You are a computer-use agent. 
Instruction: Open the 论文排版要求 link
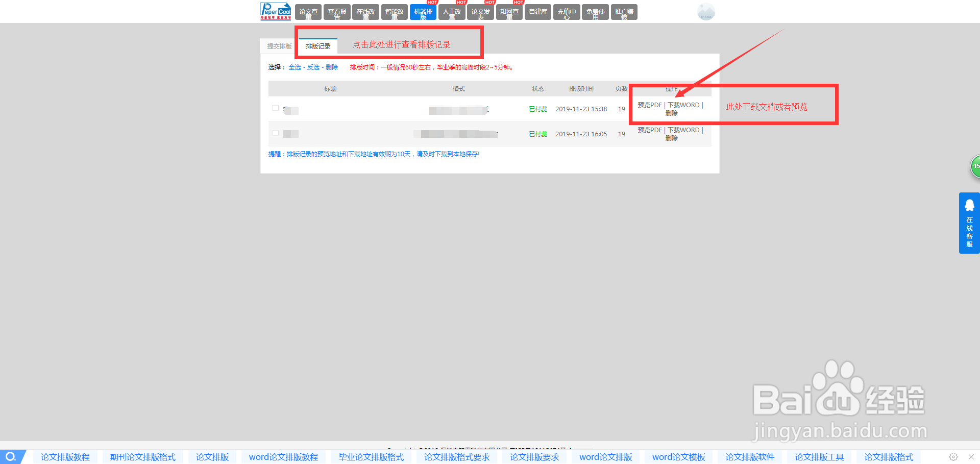pos(534,457)
